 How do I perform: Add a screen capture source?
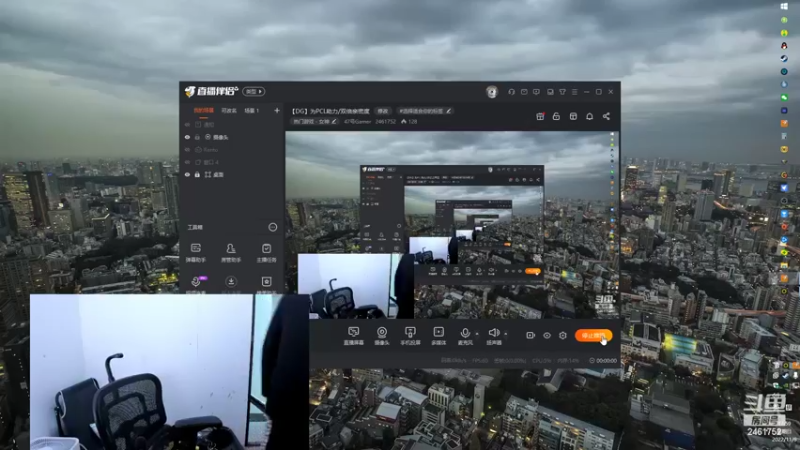354,336
